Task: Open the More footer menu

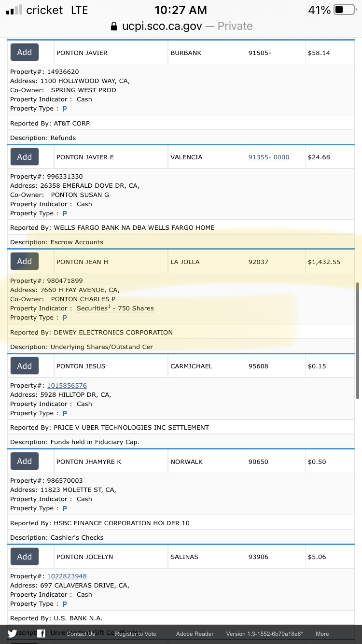Action: coord(322,634)
